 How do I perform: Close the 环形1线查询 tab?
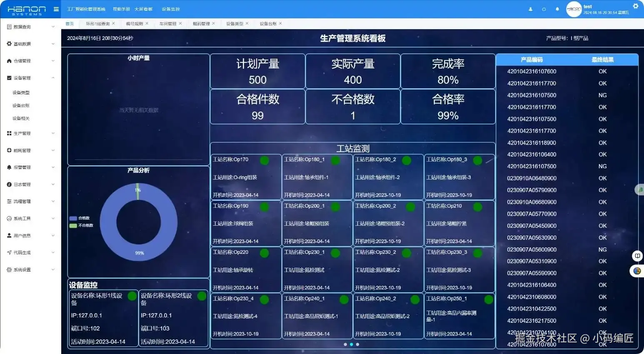[113, 23]
